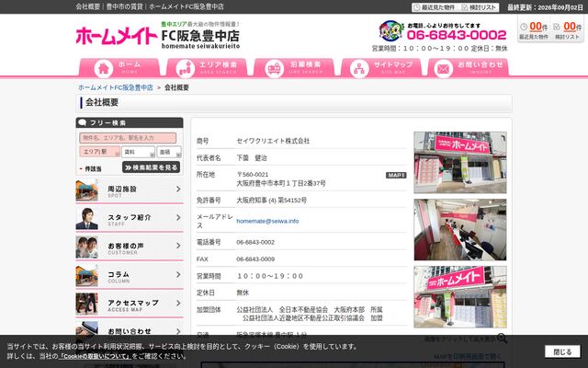Click the speech bubble icon in free search header
Screen dimensions: 588x368
(x=83, y=122)
